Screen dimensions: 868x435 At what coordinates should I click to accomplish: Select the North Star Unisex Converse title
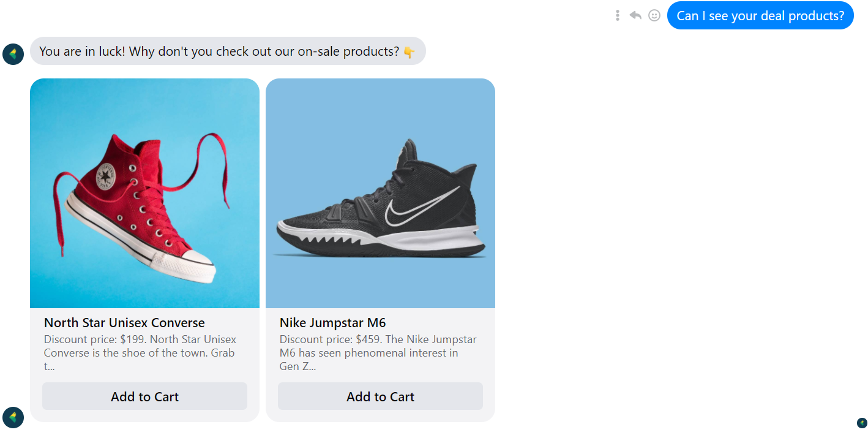coord(124,323)
